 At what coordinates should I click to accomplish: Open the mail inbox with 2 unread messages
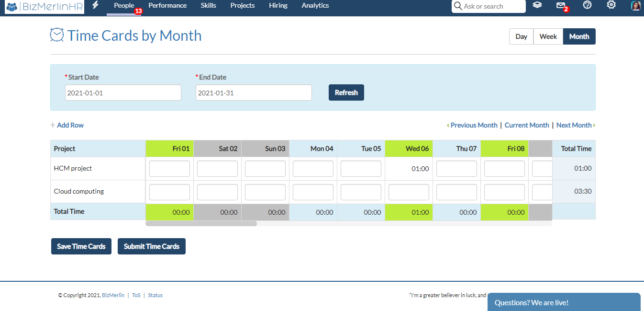pyautogui.click(x=561, y=5)
